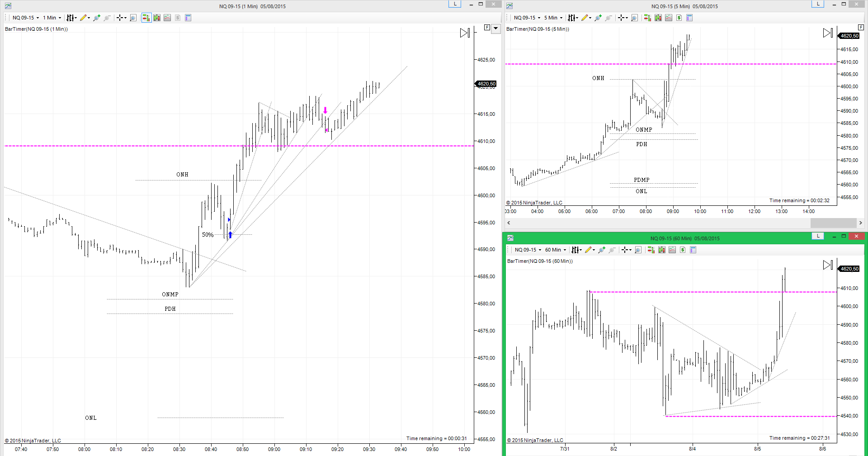
Task: Open chart style bars menu in 5 Min chart
Action: coord(573,18)
